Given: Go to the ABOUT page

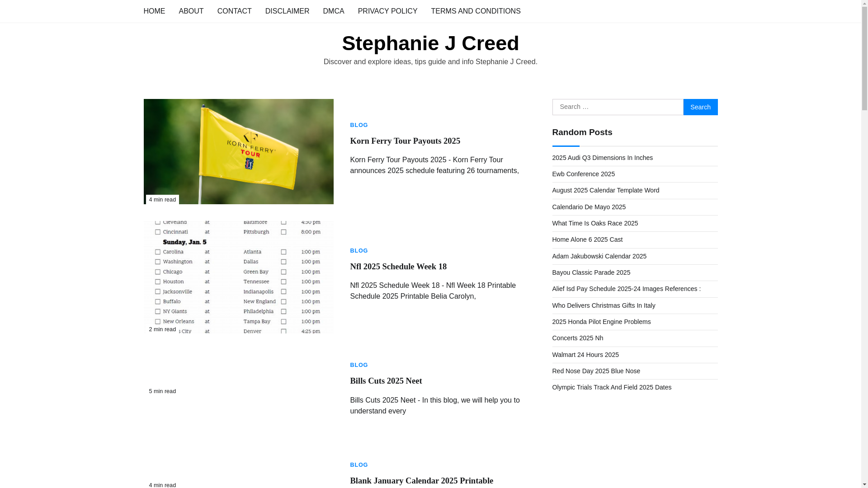Looking at the screenshot, I should click(191, 11).
